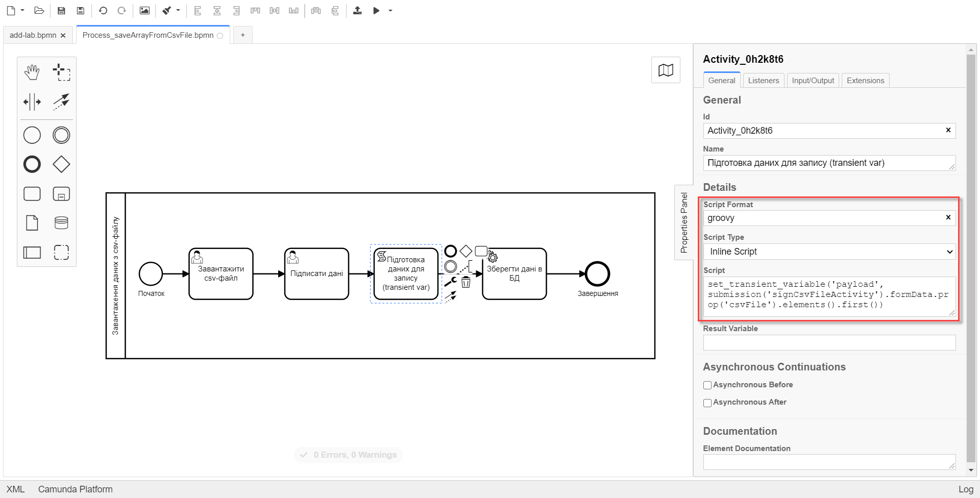Image resolution: width=980 pixels, height=498 pixels.
Task: Create a group from the palette
Action: [61, 252]
